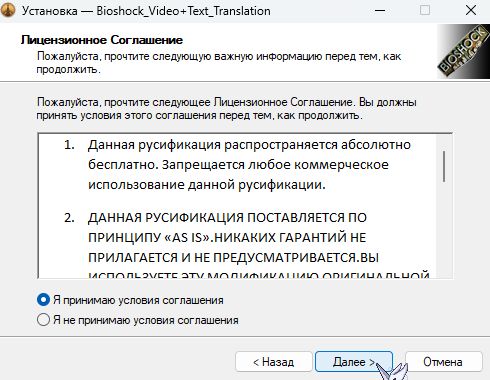Click line 'бесплатно. Запрещается любое коммерческое'

click(238, 165)
